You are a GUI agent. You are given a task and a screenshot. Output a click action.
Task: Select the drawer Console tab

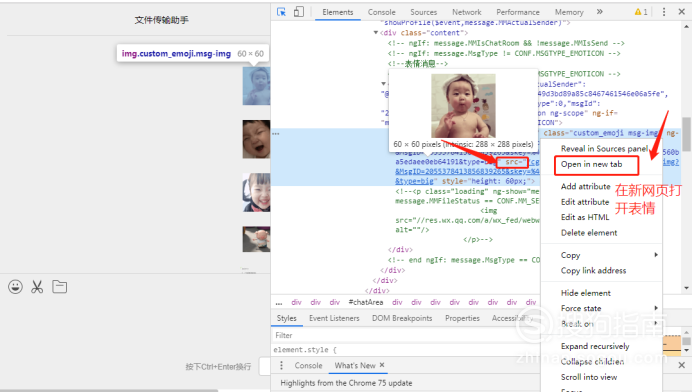pyautogui.click(x=308, y=366)
